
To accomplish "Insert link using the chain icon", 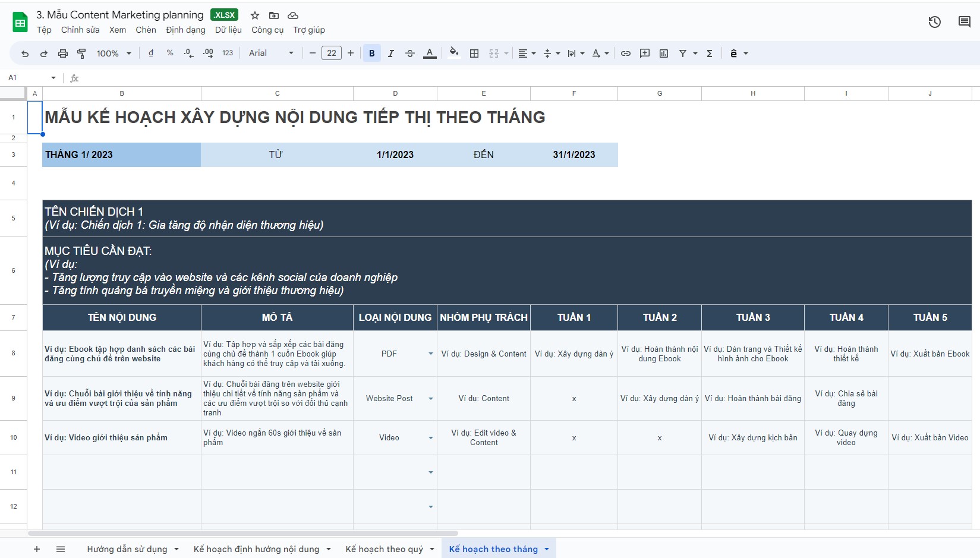I will [x=626, y=53].
